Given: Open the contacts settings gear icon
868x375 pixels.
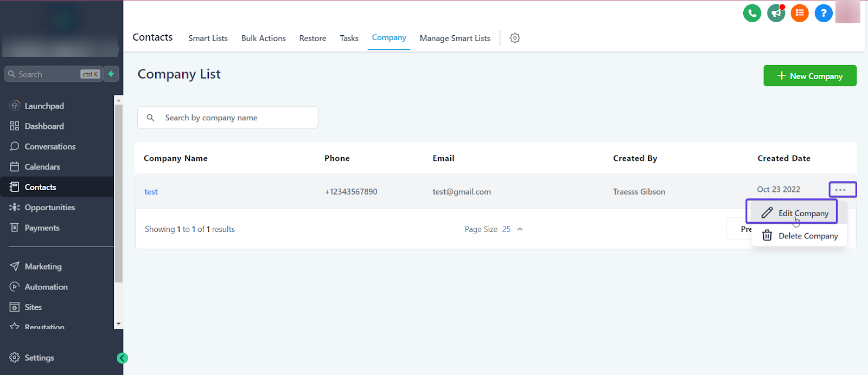Looking at the screenshot, I should tap(515, 38).
